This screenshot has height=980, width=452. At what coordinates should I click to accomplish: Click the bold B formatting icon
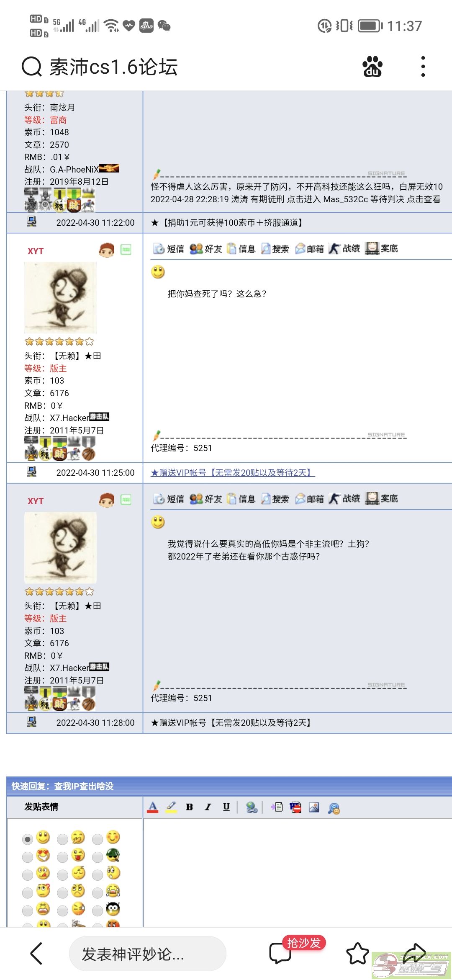[x=189, y=807]
